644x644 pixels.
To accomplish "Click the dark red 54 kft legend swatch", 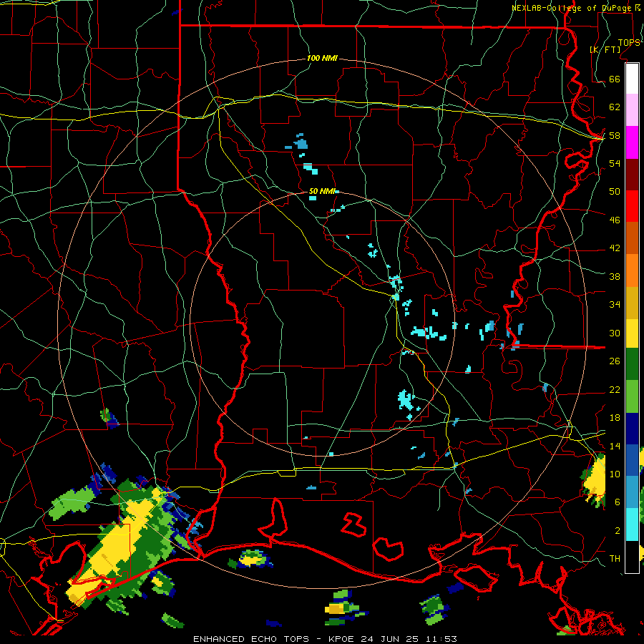I will pyautogui.click(x=632, y=175).
